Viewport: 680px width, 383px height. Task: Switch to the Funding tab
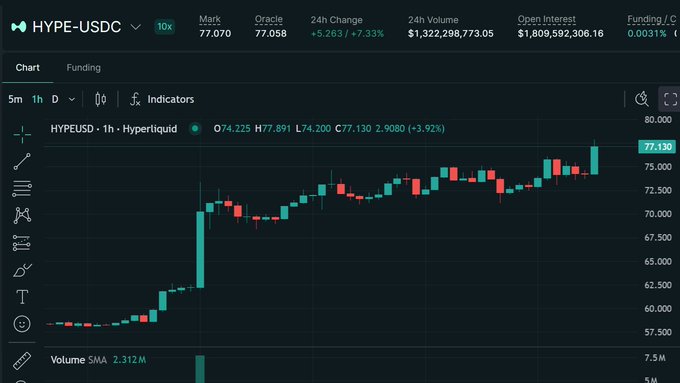pyautogui.click(x=84, y=68)
